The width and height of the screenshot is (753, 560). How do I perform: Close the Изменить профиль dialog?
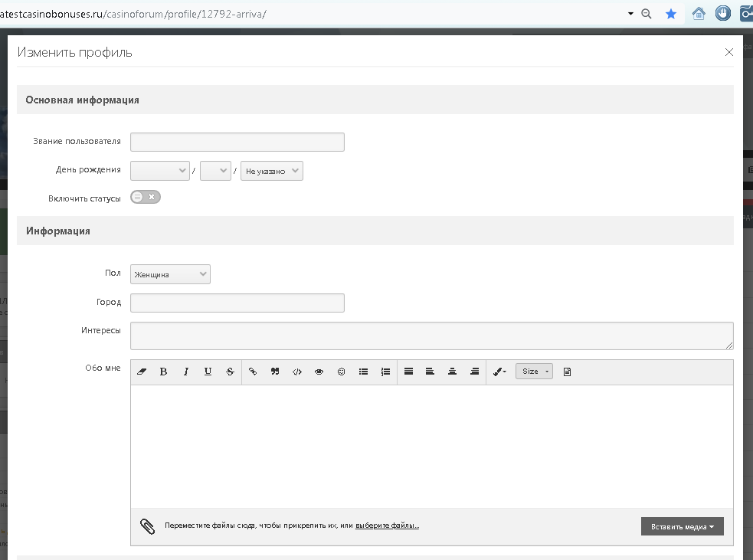coord(728,52)
